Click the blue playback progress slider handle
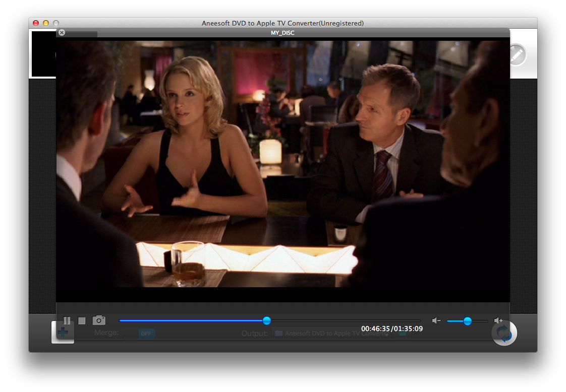This screenshot has height=392, width=566. [267, 320]
